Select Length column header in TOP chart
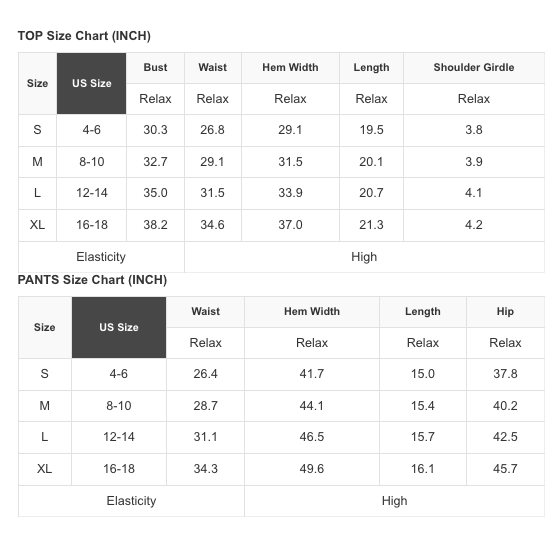 (x=371, y=67)
